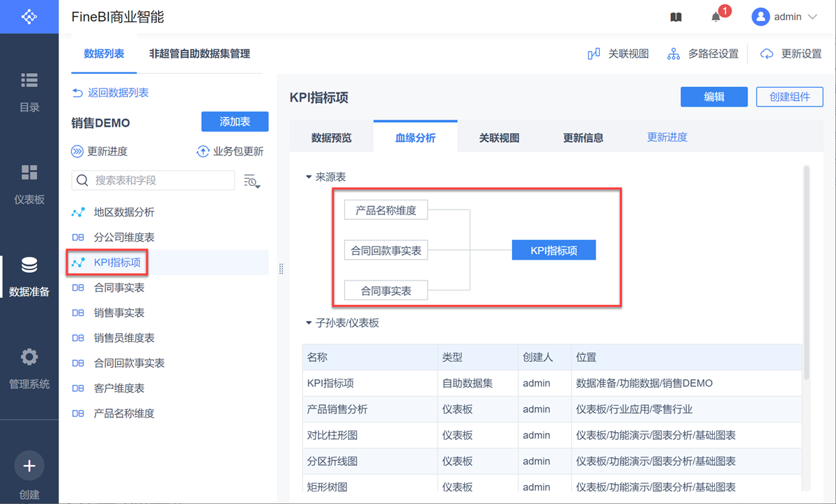Click the 自助数据集 type cell
Screen dimensions: 836x504
coord(478,383)
